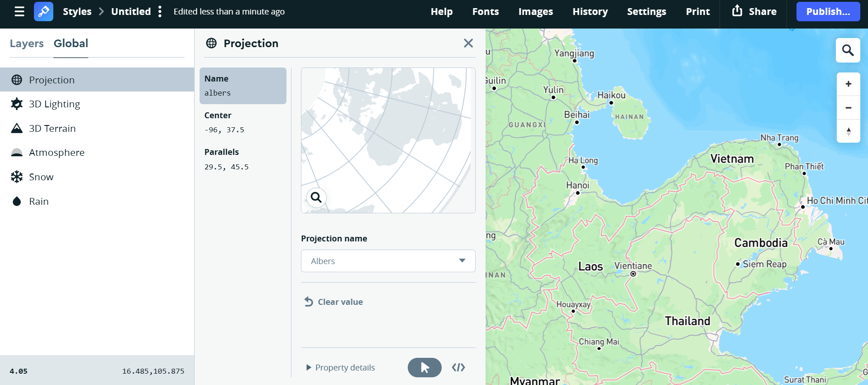This screenshot has height=385, width=868.
Task: Switch to the Layers tab
Action: (27, 43)
